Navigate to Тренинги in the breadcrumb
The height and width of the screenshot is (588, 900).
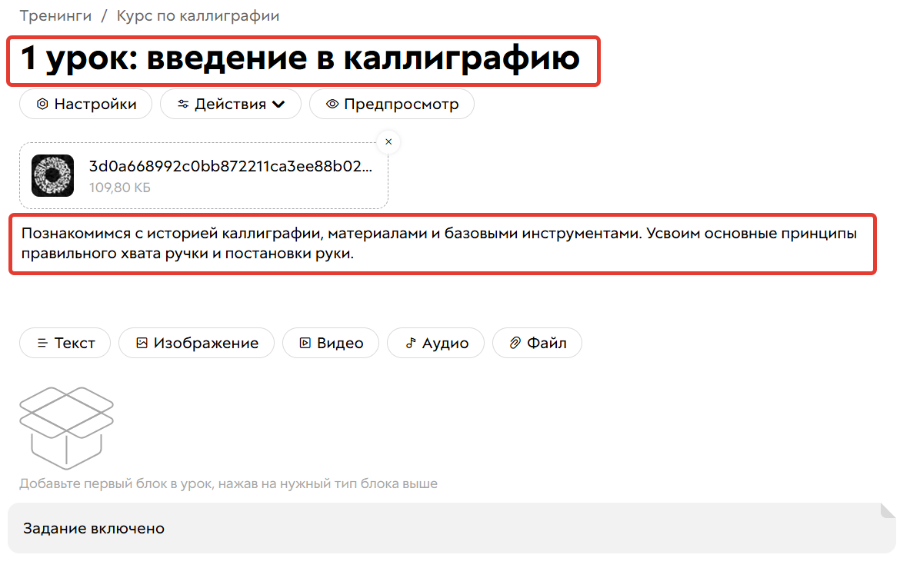click(56, 15)
